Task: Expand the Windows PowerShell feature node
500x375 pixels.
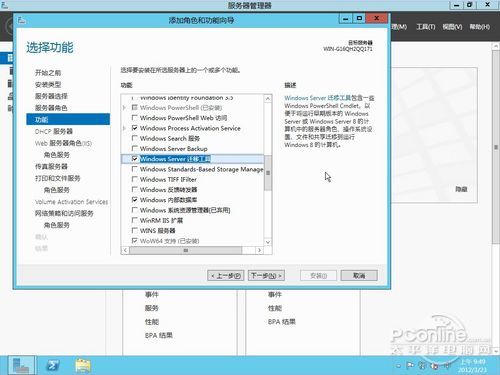Action: point(124,108)
